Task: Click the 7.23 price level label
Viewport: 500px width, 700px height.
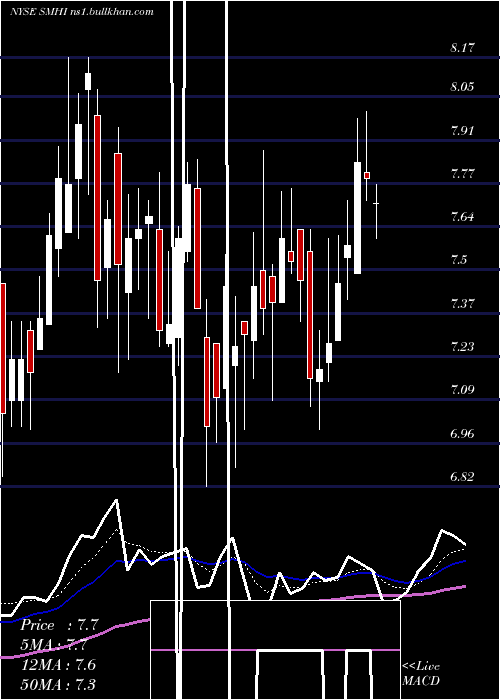Action: (462, 347)
